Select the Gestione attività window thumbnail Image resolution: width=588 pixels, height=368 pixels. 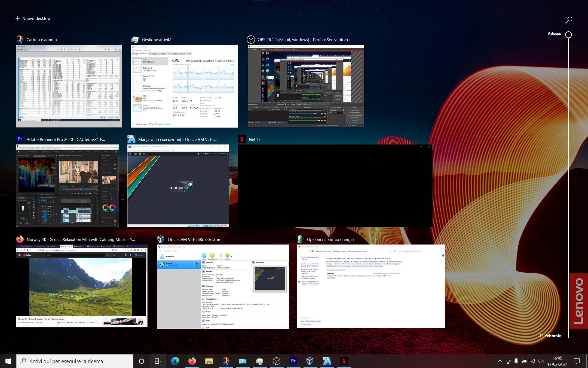184,86
